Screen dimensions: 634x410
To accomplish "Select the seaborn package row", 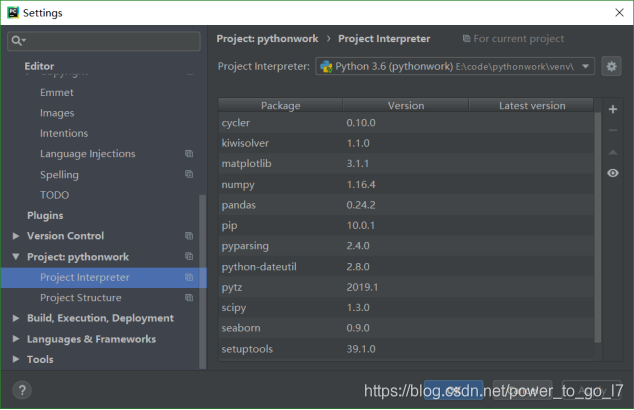I will tap(406, 328).
